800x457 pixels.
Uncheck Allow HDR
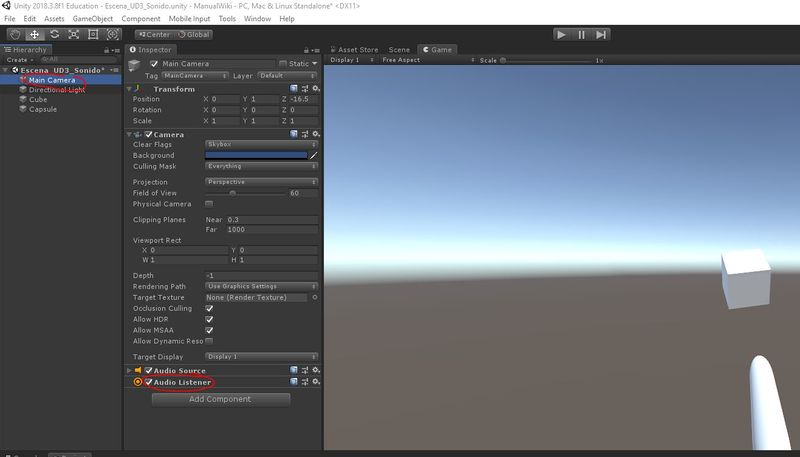coord(209,319)
